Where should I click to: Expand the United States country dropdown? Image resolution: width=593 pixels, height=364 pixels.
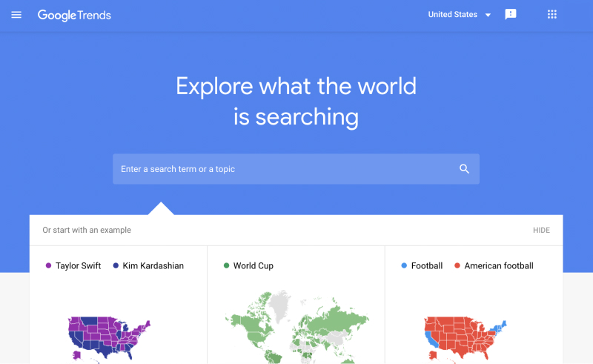[x=453, y=15]
